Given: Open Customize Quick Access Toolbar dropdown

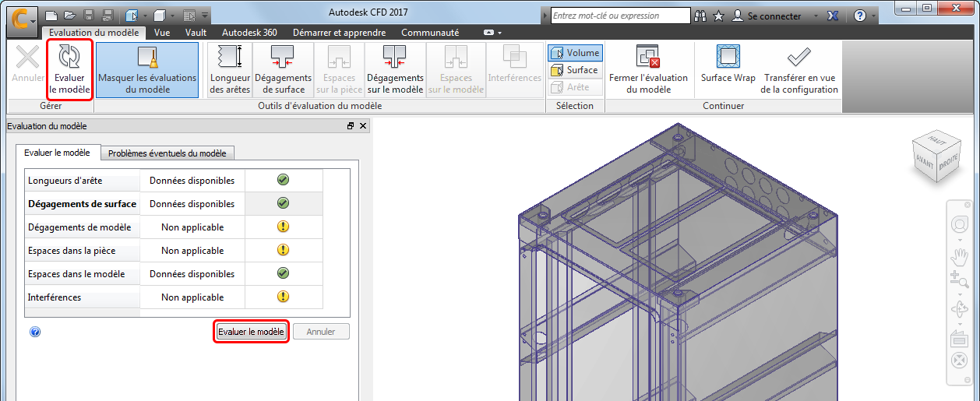Looking at the screenshot, I should tap(205, 16).
